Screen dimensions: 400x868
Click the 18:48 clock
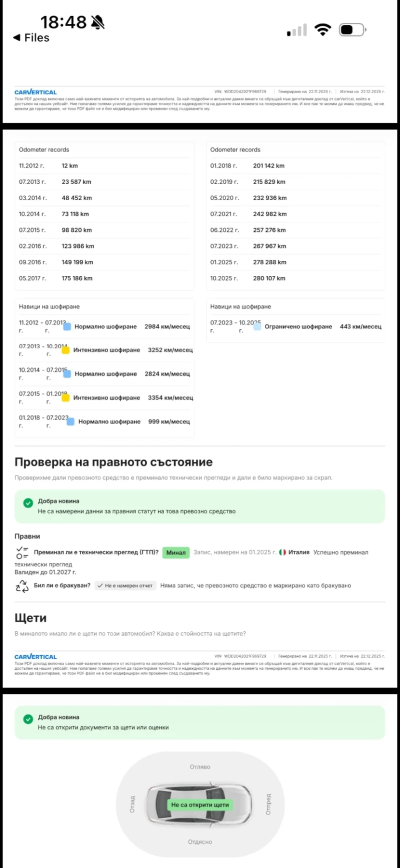coord(63,22)
